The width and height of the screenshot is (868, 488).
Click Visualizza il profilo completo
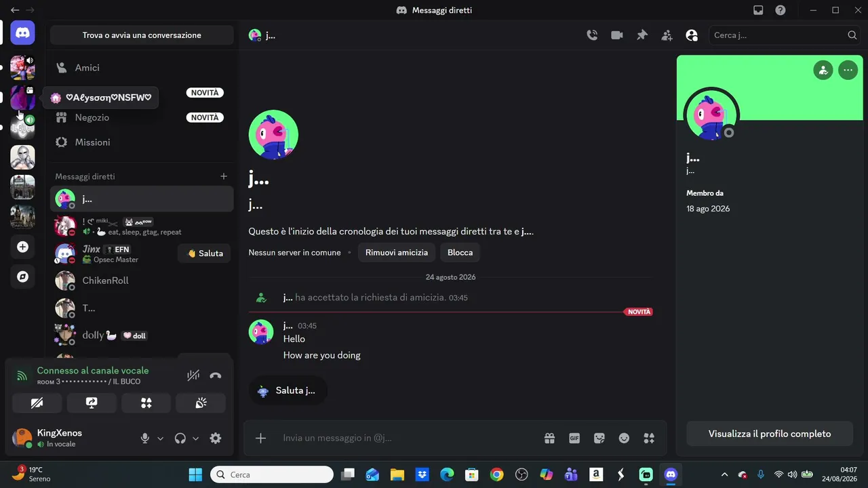[x=770, y=434]
